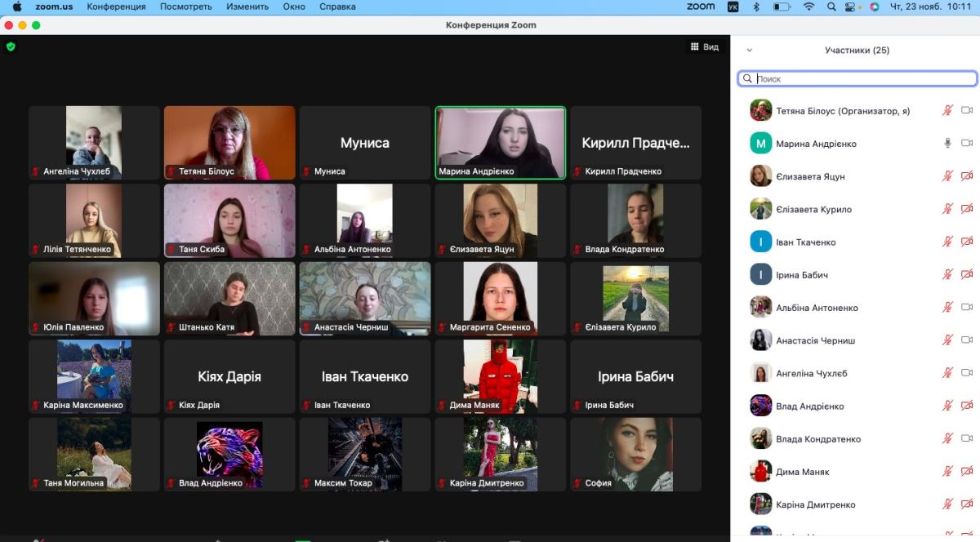Collapse the participants panel chevron

750,51
